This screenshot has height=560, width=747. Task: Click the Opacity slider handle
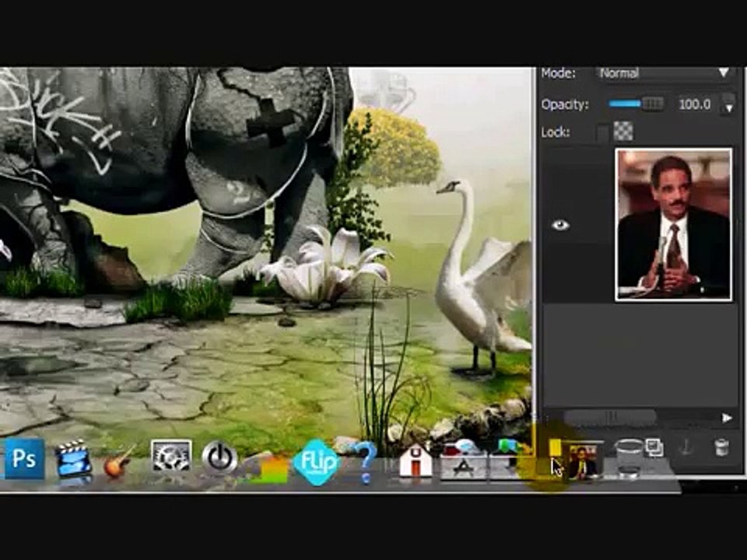653,103
